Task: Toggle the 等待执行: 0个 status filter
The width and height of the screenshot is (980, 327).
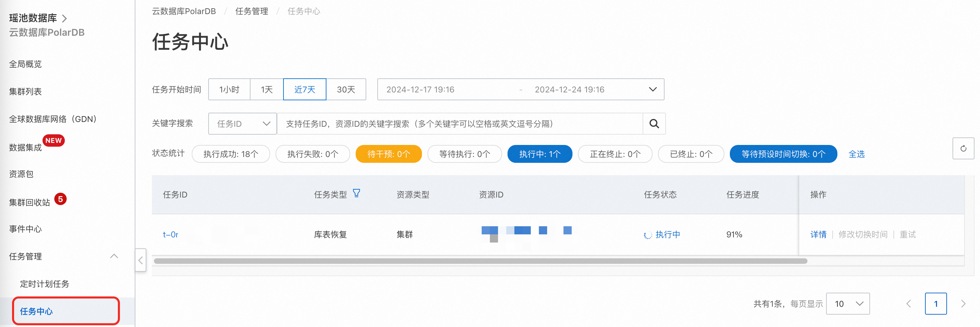Action: [465, 154]
